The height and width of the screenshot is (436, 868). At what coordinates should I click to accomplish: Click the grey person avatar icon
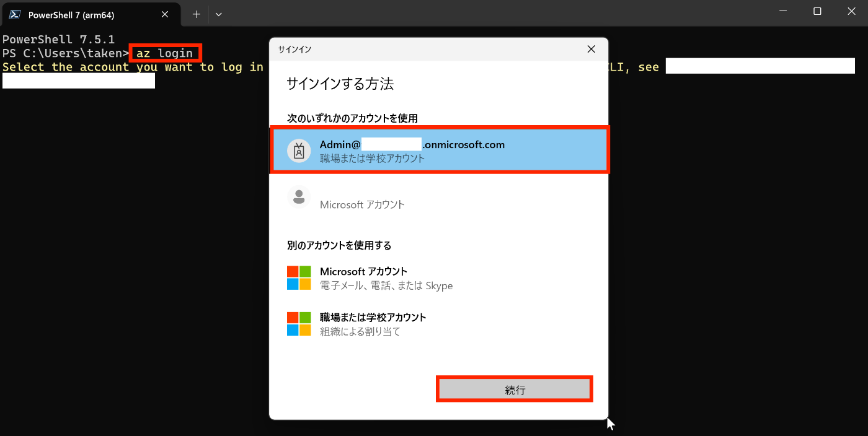tap(299, 198)
